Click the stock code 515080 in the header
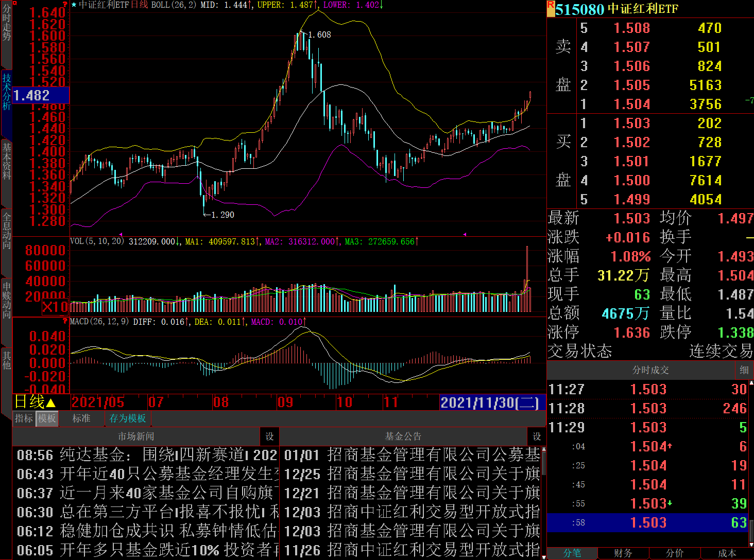This screenshot has height=560, width=754. click(x=579, y=9)
